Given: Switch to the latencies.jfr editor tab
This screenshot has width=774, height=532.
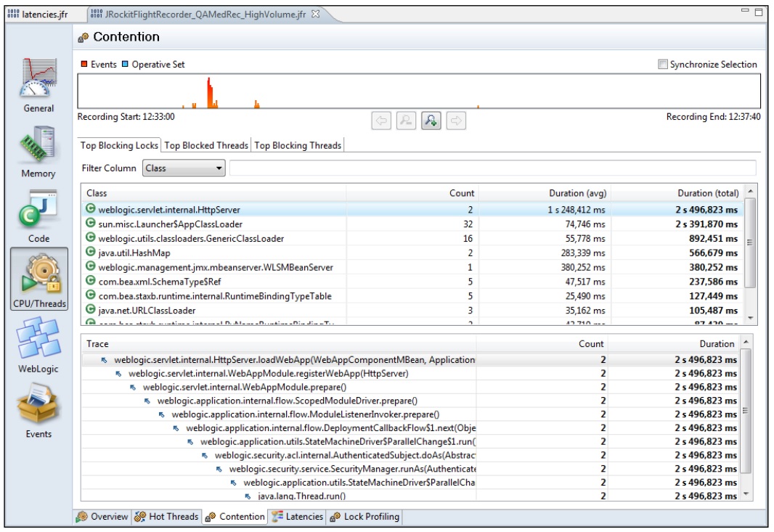Looking at the screenshot, I should tap(41, 14).
